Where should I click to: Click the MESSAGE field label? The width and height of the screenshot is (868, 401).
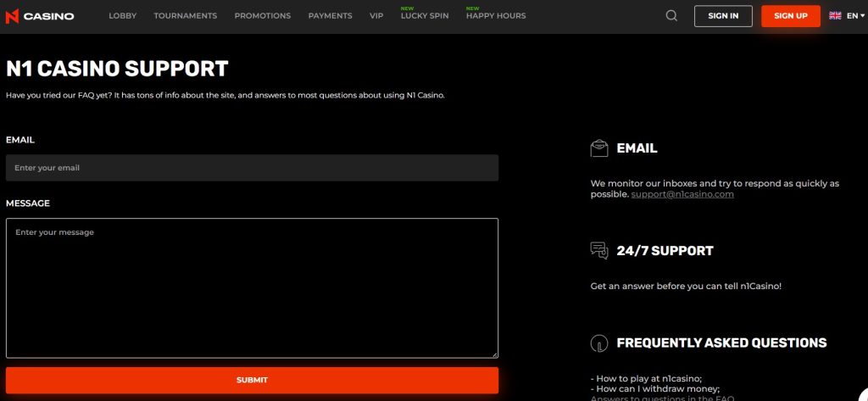[28, 203]
